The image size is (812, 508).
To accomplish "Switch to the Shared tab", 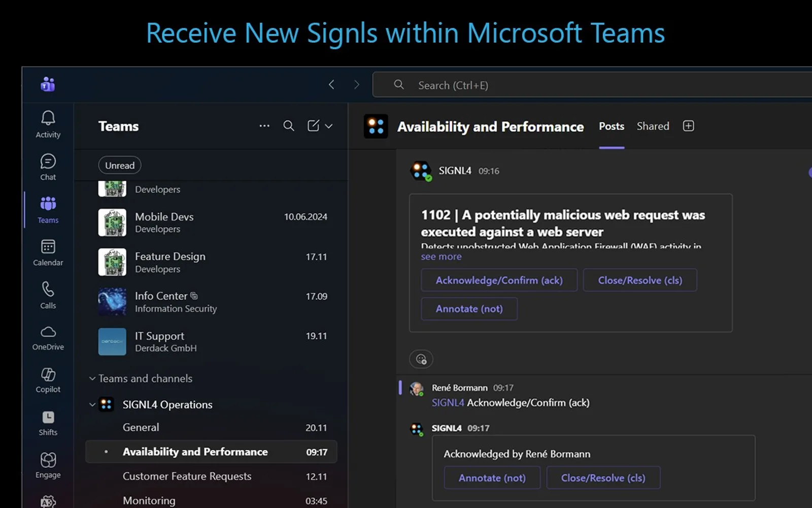I will pos(653,126).
